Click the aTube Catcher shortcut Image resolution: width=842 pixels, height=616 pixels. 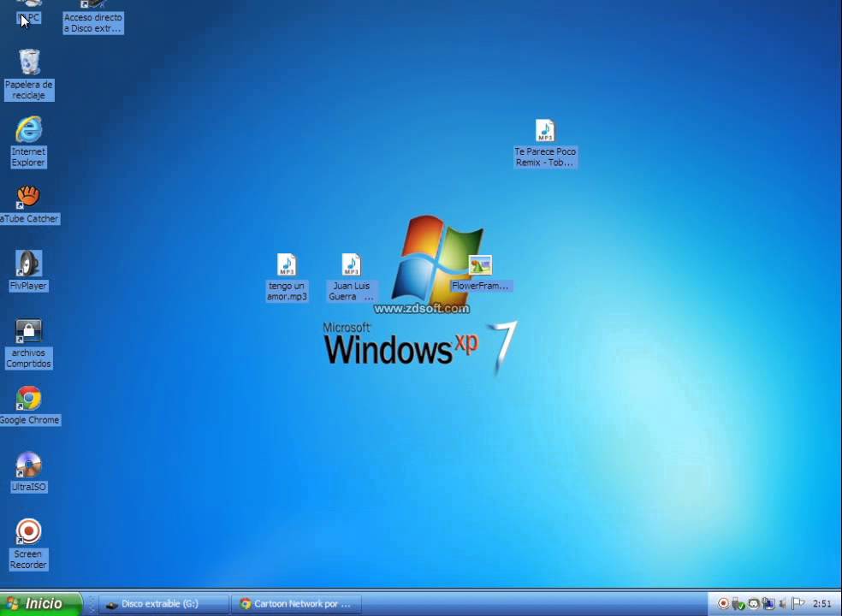click(x=28, y=198)
